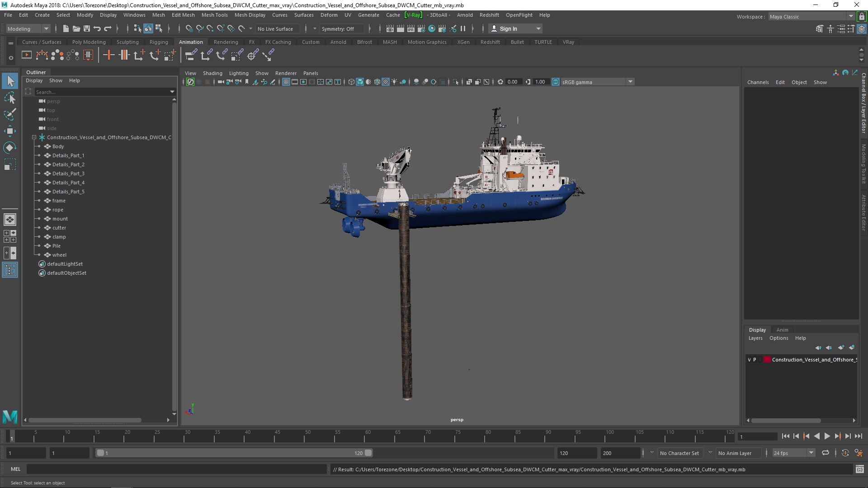This screenshot has height=488, width=868.
Task: Activate the Paint Selection tool
Action: click(x=10, y=114)
